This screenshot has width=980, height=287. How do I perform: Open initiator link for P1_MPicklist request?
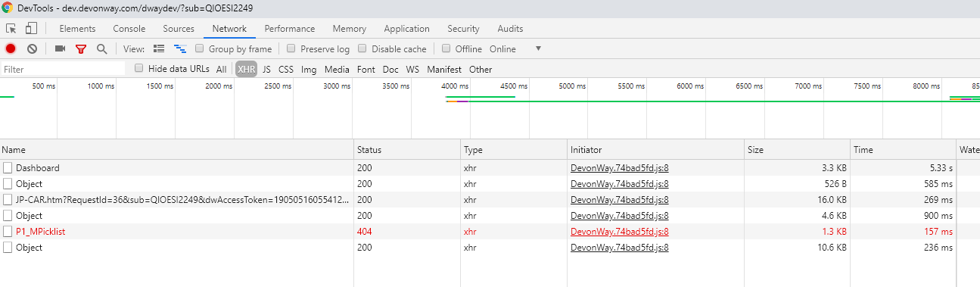pyautogui.click(x=620, y=232)
